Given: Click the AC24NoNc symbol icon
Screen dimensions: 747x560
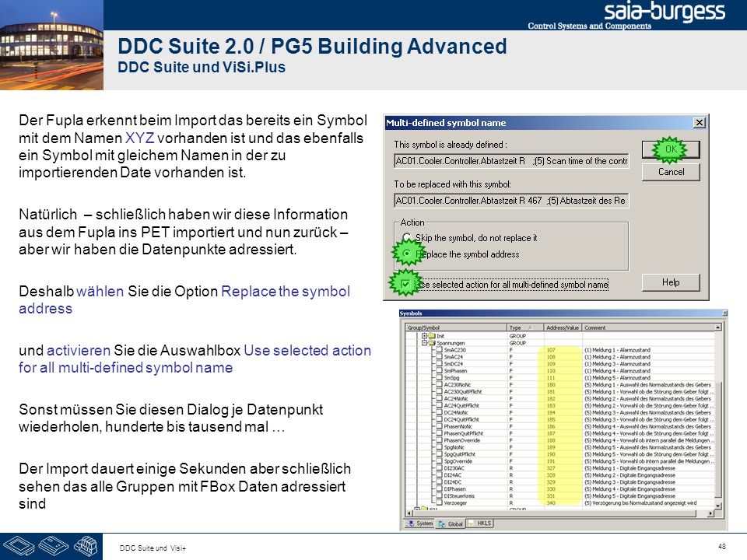Looking at the screenshot, I should click(x=440, y=398).
